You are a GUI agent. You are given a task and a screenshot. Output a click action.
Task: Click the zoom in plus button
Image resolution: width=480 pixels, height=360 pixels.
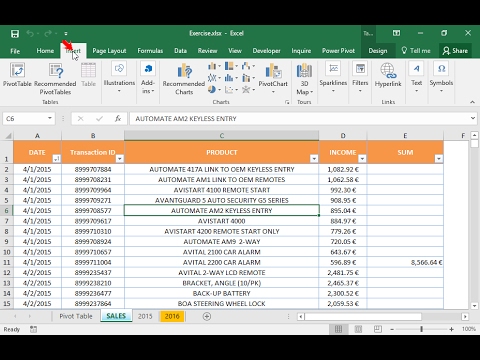[x=451, y=329]
